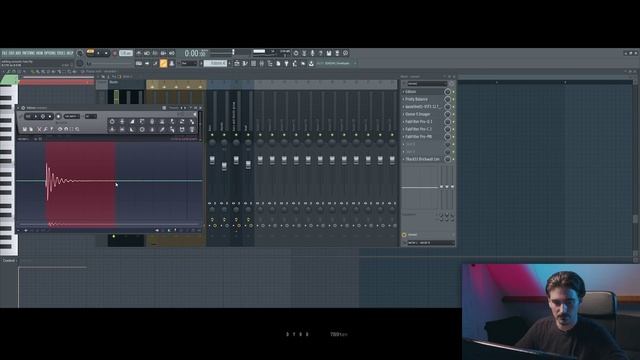Viewport: 640px width, 360px height.
Task: Toggle the Edison loop button
Action: click(28, 116)
